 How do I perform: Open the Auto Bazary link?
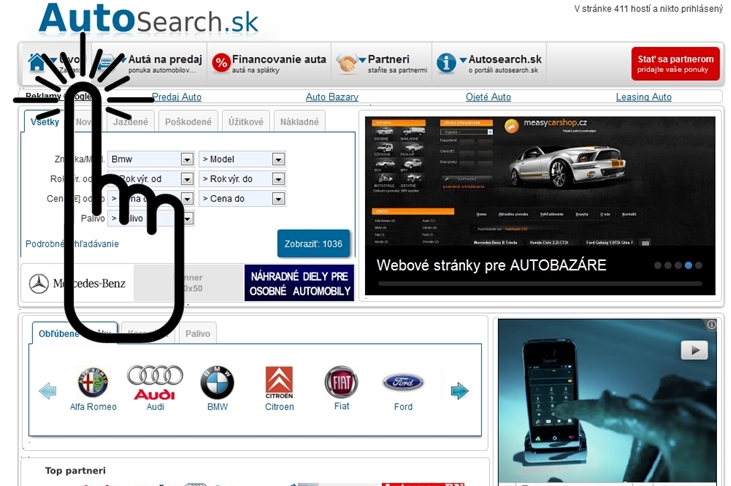[x=332, y=97]
